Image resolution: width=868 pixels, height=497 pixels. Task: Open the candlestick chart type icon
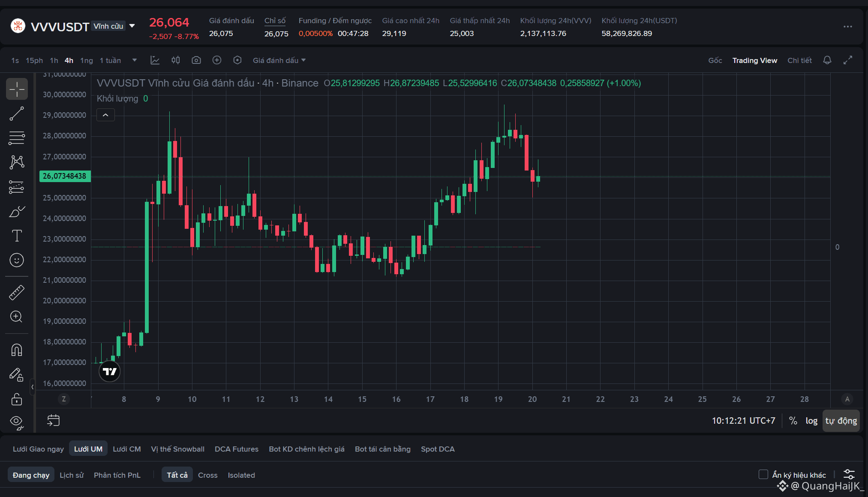(176, 60)
